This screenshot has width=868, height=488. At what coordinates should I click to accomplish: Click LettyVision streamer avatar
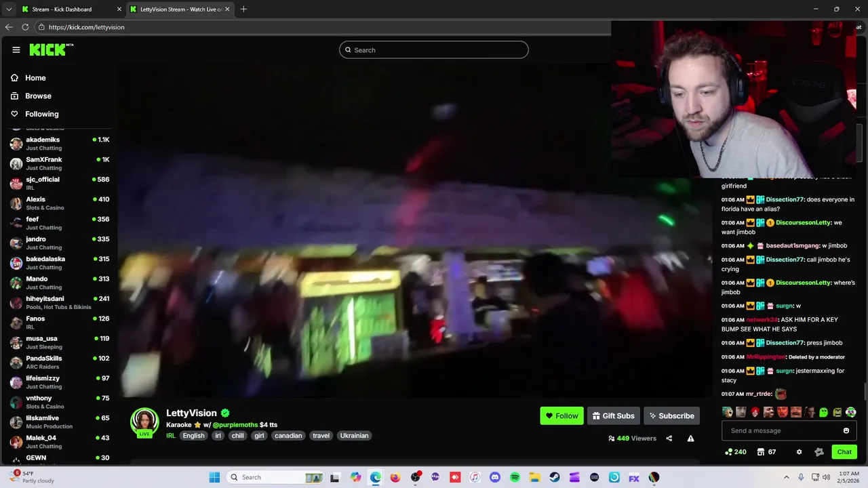pos(144,422)
